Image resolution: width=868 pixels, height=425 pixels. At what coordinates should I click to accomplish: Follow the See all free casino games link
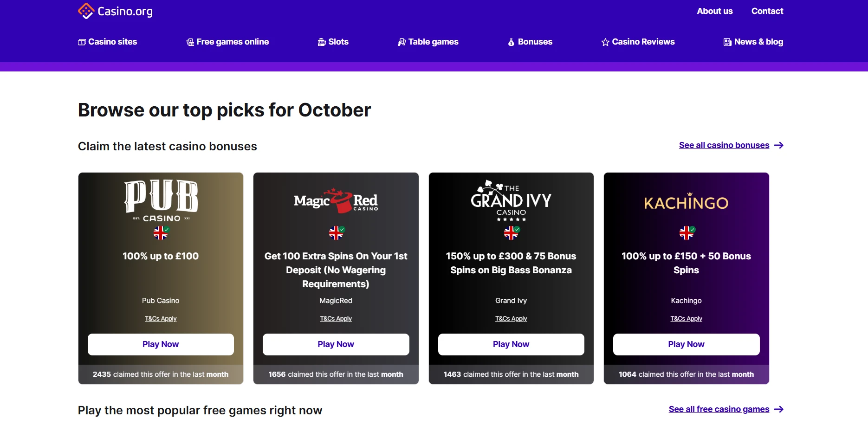(719, 409)
